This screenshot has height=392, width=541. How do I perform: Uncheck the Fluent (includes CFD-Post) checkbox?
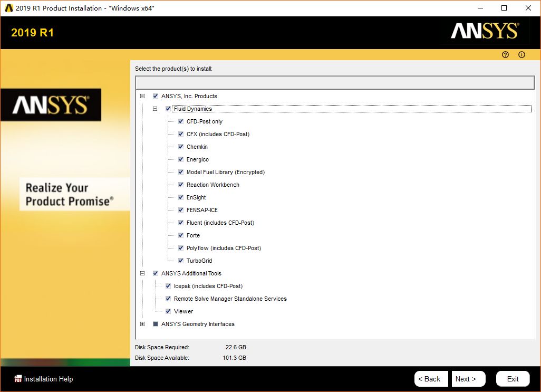(181, 223)
